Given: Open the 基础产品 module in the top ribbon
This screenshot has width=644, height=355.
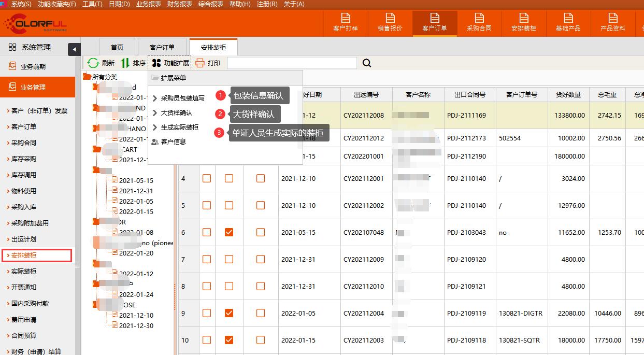Looking at the screenshot, I should pyautogui.click(x=568, y=22).
